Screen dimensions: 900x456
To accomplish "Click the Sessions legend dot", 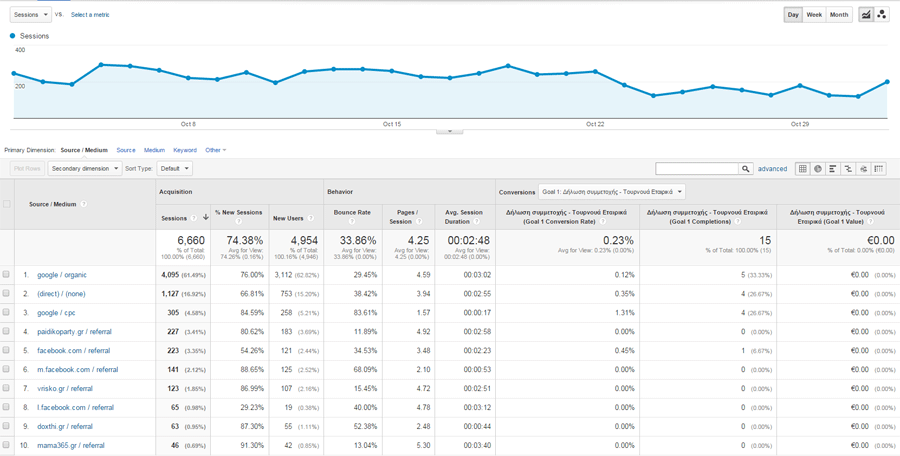I will pyautogui.click(x=13, y=36).
